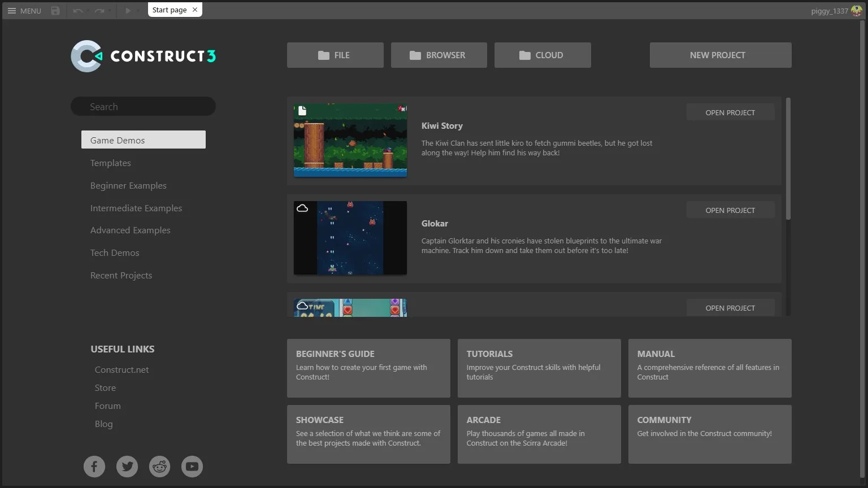The width and height of the screenshot is (868, 488).
Task: Click the demo list vertical scrollbar
Action: point(788,158)
